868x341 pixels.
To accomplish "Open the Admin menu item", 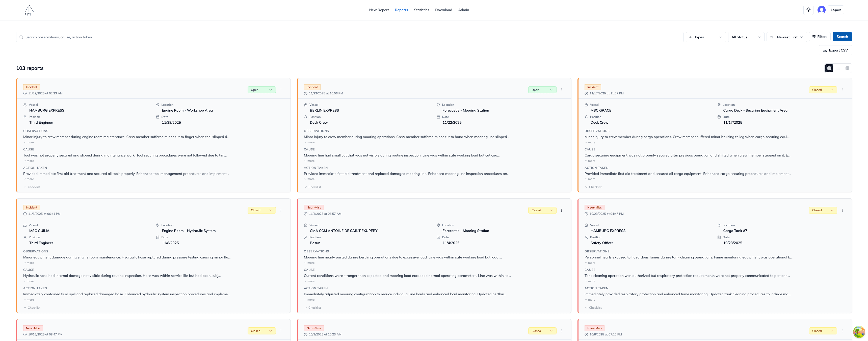I will [x=463, y=10].
